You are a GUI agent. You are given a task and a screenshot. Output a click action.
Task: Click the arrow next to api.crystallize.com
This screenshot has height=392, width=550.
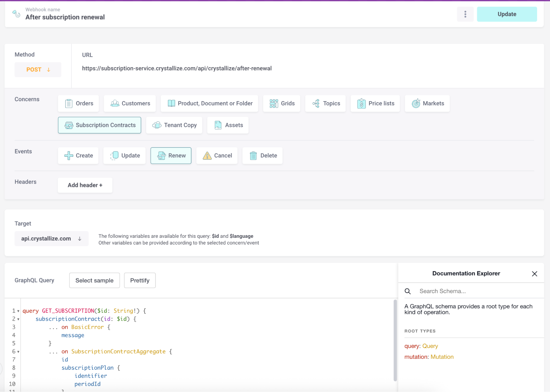80,239
